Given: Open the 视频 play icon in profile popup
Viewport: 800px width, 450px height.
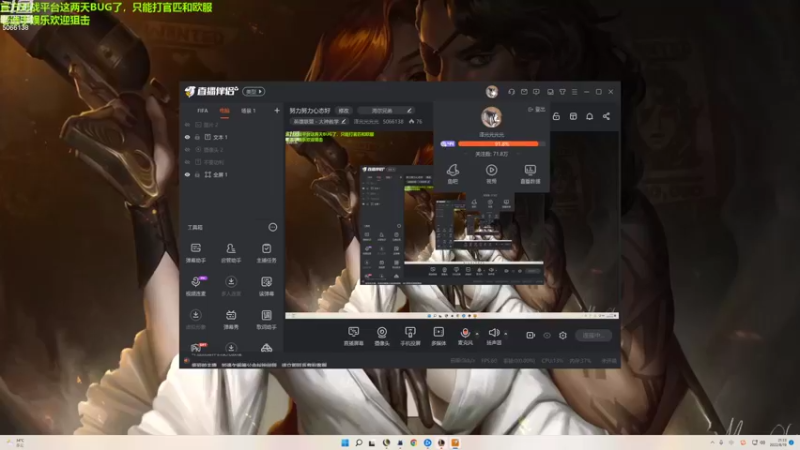Looking at the screenshot, I should point(491,173).
